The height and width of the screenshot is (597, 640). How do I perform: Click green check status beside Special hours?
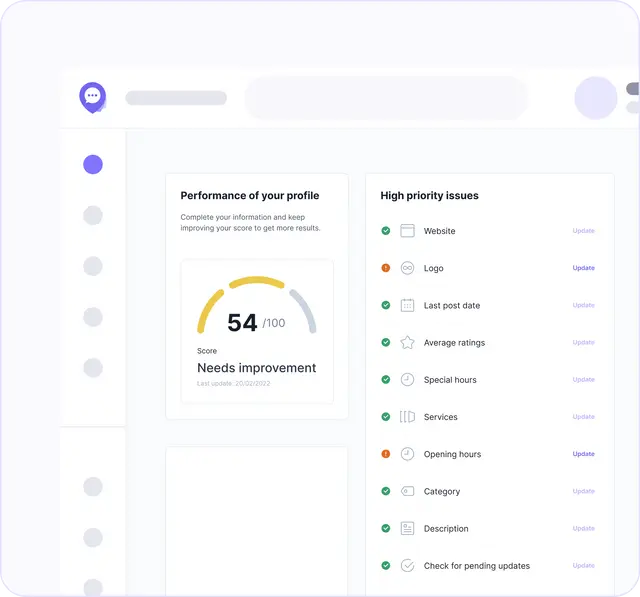386,380
